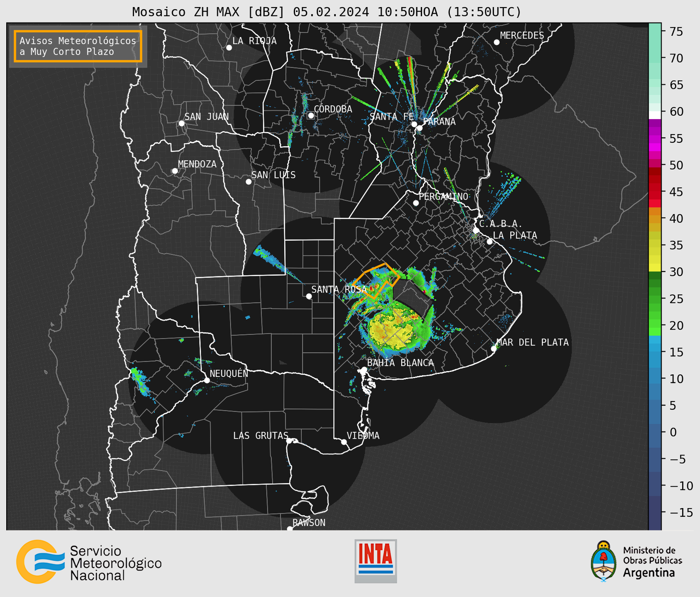Click the MAR DEL PLATA map label

tap(532, 343)
